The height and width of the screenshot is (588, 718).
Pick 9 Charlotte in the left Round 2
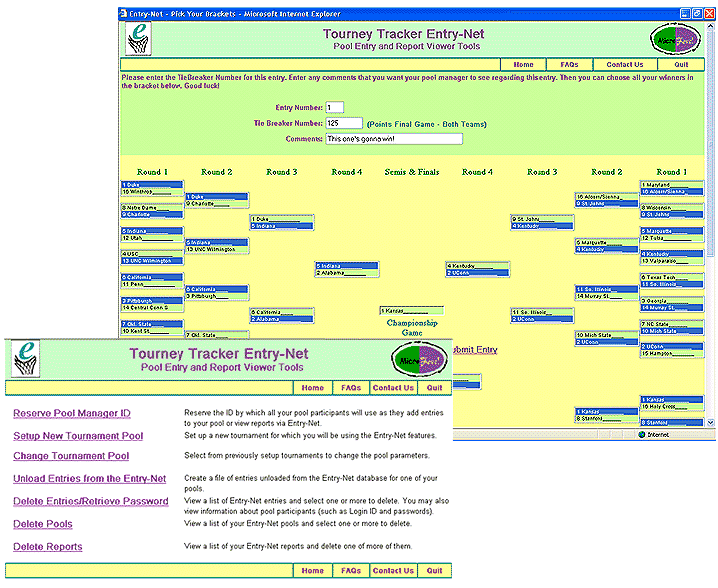tap(217, 203)
